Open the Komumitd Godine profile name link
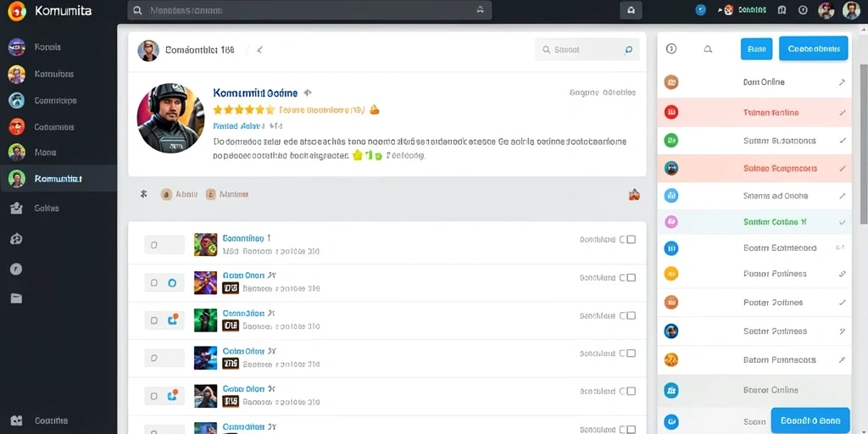 [x=255, y=93]
